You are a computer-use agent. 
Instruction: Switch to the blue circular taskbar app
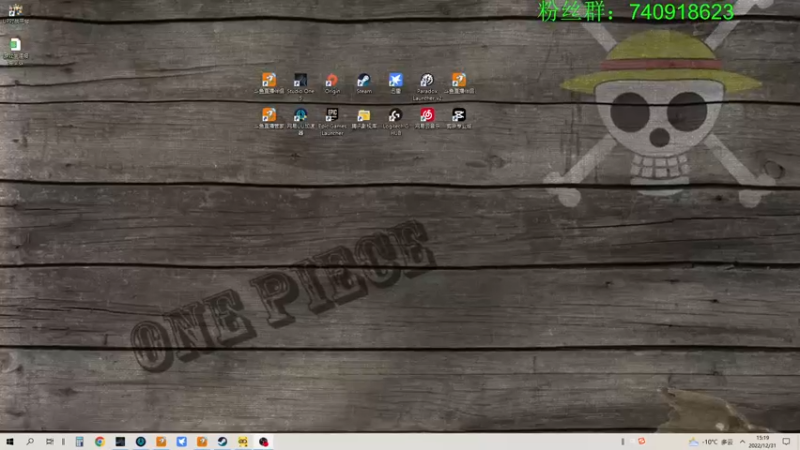point(141,441)
